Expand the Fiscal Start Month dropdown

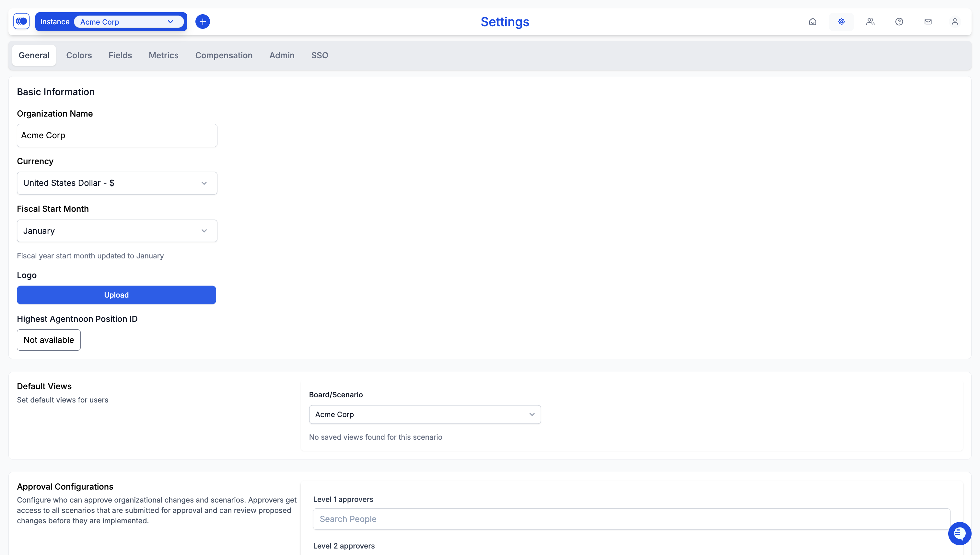(117, 231)
